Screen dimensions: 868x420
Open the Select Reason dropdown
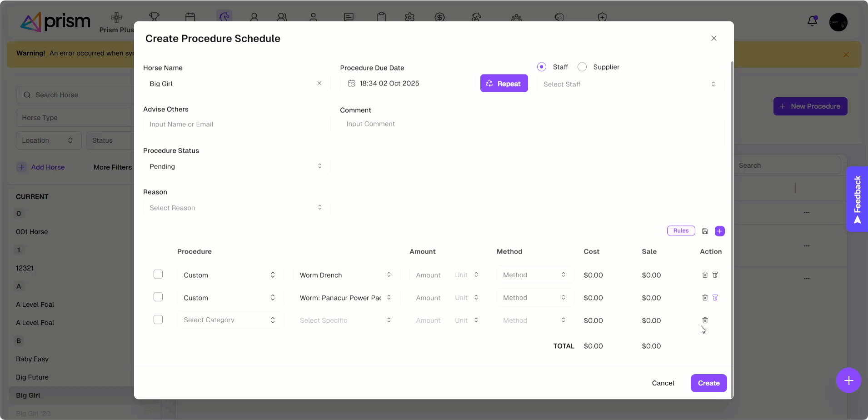pos(235,208)
